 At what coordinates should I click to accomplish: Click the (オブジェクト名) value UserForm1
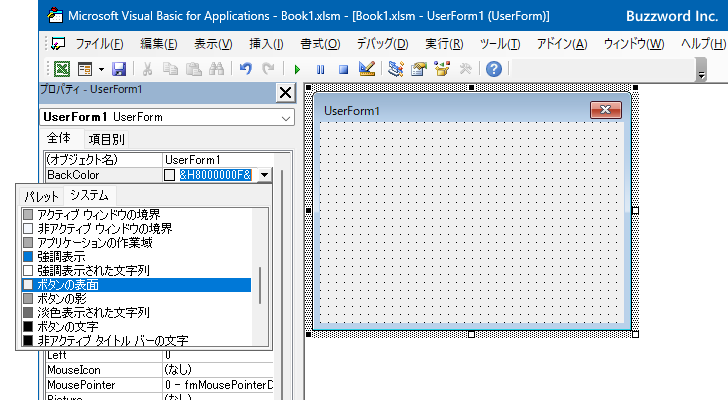(217, 160)
